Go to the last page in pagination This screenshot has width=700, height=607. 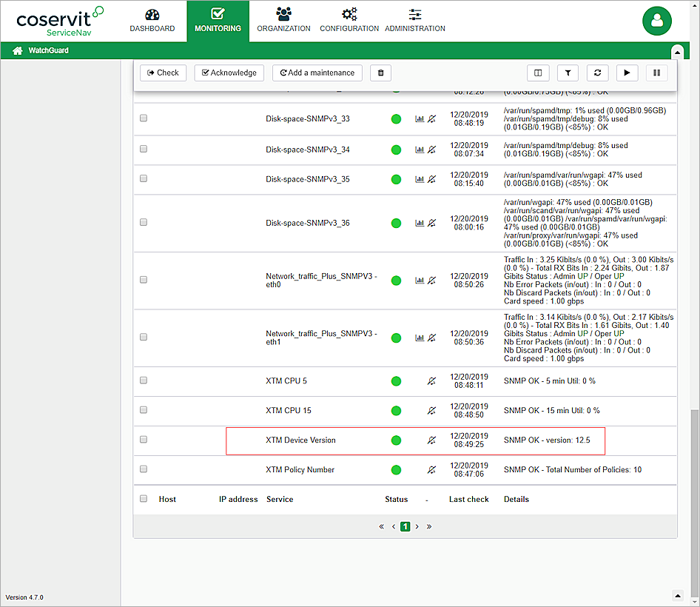click(x=429, y=527)
